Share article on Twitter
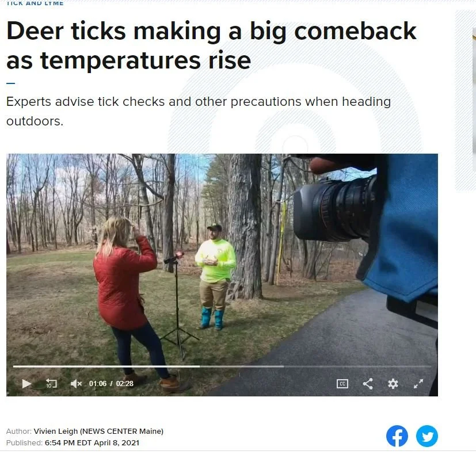The width and height of the screenshot is (476, 462). tap(427, 436)
